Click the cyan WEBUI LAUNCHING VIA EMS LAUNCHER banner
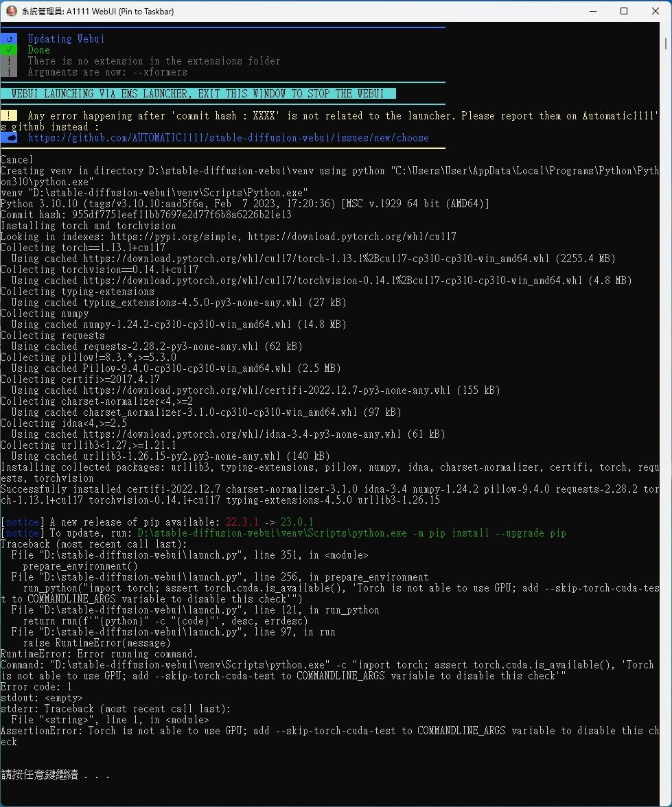This screenshot has height=807, width=672. 198,94
